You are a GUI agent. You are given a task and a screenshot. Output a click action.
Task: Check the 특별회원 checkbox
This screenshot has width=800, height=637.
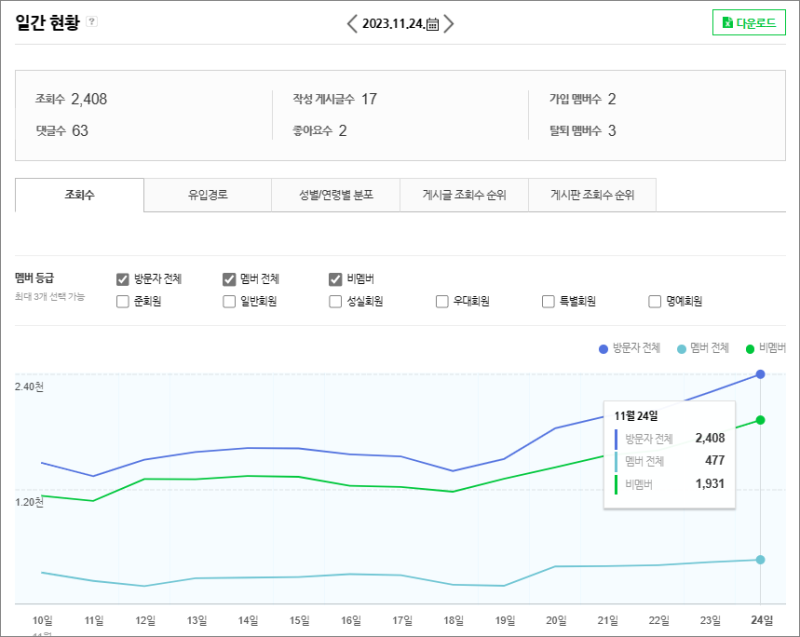click(548, 301)
